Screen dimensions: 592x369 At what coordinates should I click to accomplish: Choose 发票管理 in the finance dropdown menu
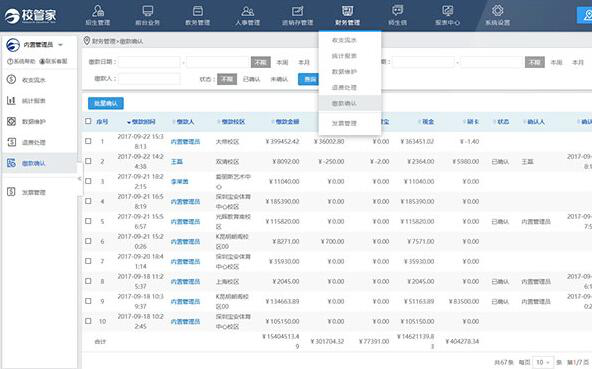click(344, 123)
